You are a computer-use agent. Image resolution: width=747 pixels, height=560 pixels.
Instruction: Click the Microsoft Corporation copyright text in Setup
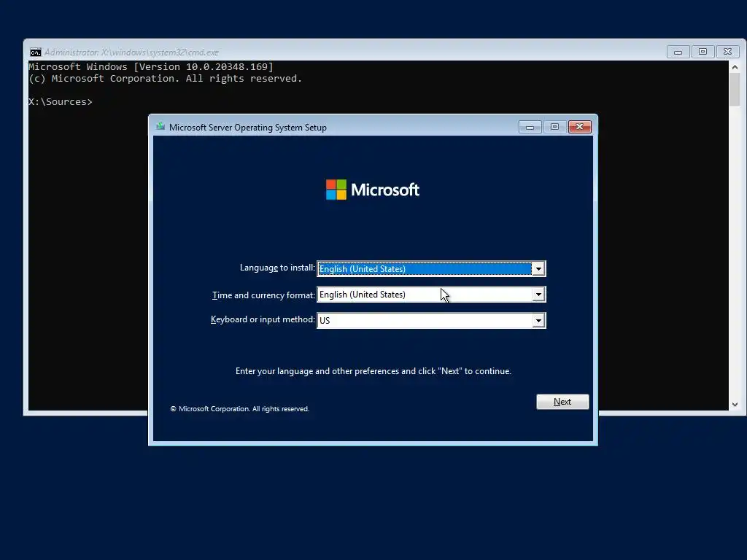point(239,408)
